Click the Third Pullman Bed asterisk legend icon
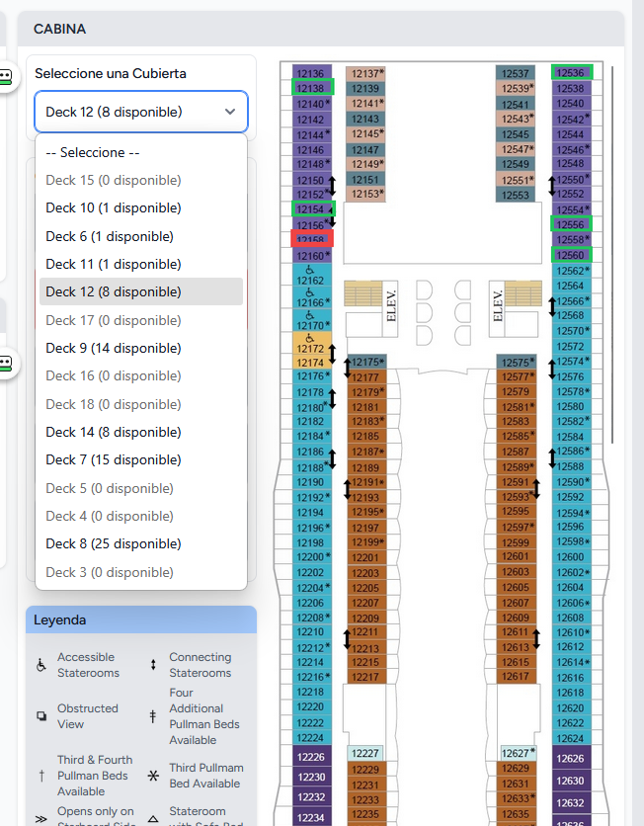This screenshot has width=644, height=826. pos(153,776)
